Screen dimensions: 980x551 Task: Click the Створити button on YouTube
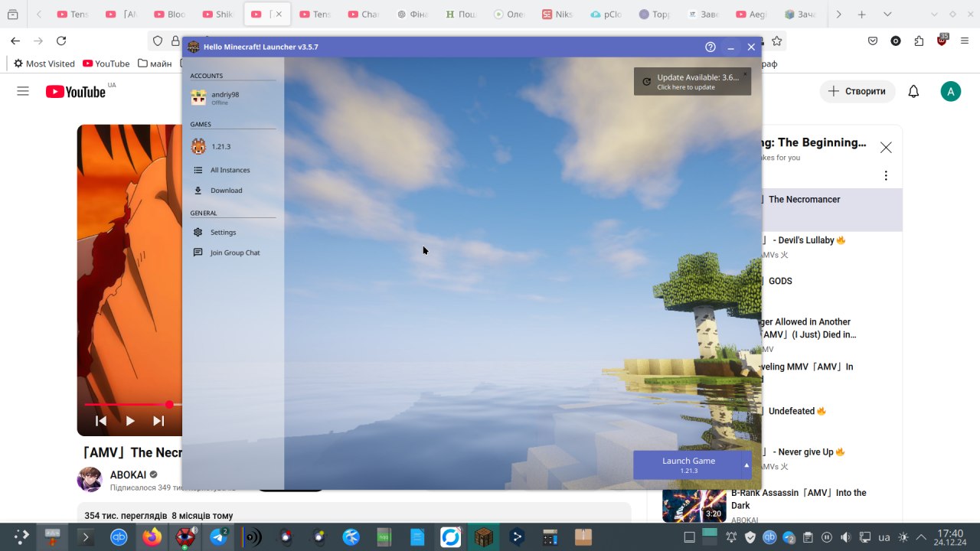tap(857, 91)
